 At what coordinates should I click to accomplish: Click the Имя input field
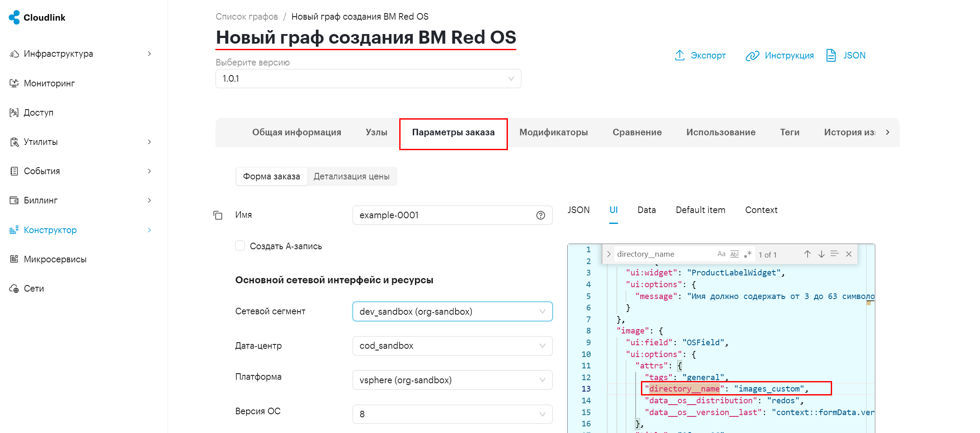coord(452,215)
